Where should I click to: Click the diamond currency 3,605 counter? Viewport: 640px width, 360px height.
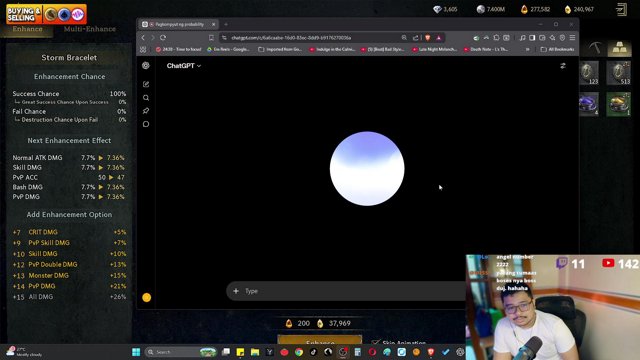pyautogui.click(x=445, y=9)
